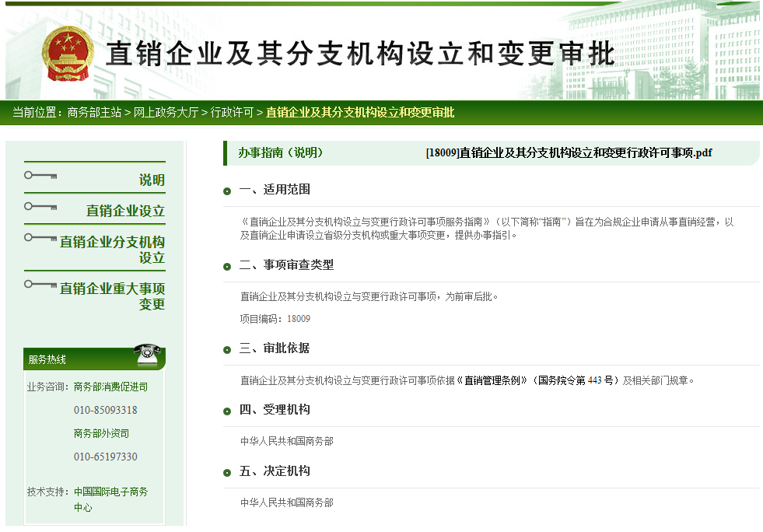
Task: Click the 国务院令第 443 号 text
Action: coord(576,380)
